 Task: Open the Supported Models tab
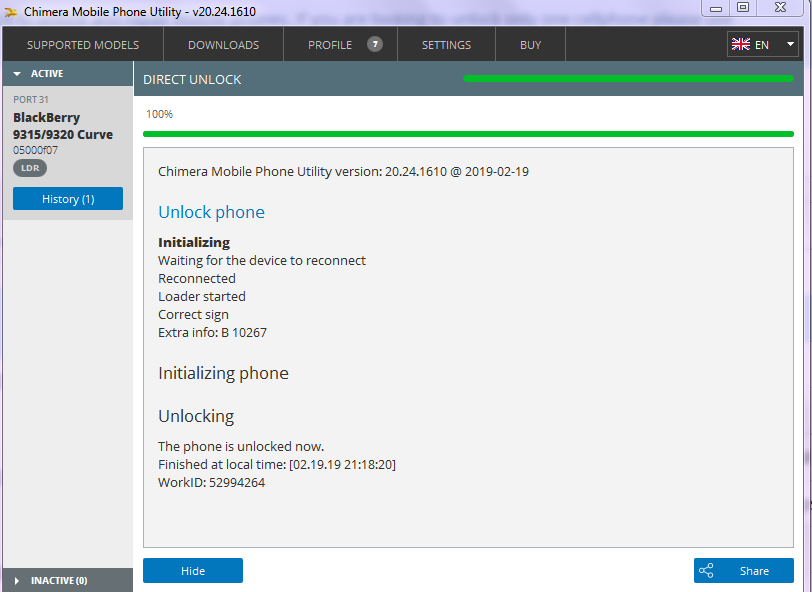[83, 45]
